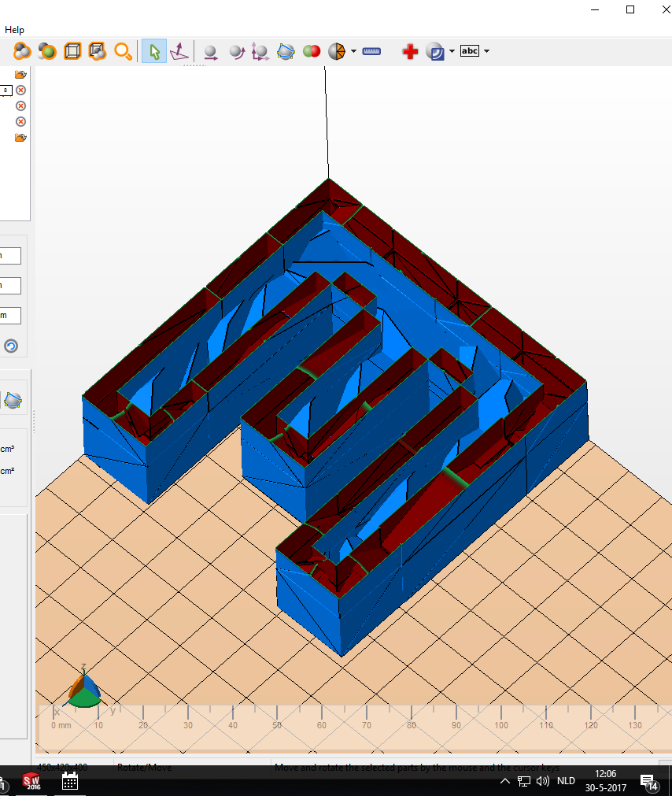Open Boolean operations red-green spheres icon
This screenshot has width=672, height=796.
pos(312,52)
